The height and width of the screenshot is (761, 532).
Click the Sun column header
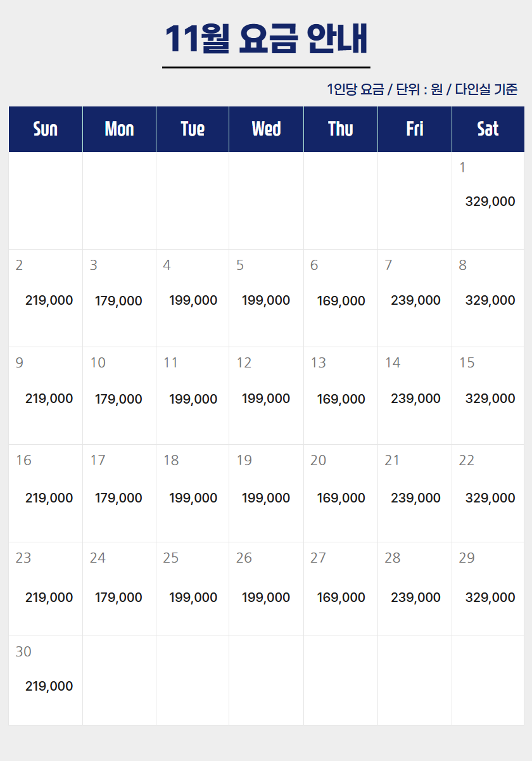point(46,129)
